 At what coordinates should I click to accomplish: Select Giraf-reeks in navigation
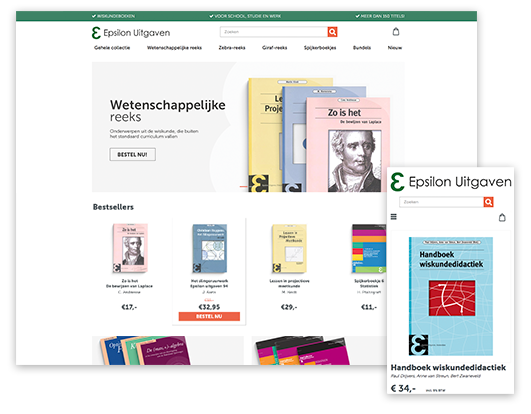tap(274, 48)
